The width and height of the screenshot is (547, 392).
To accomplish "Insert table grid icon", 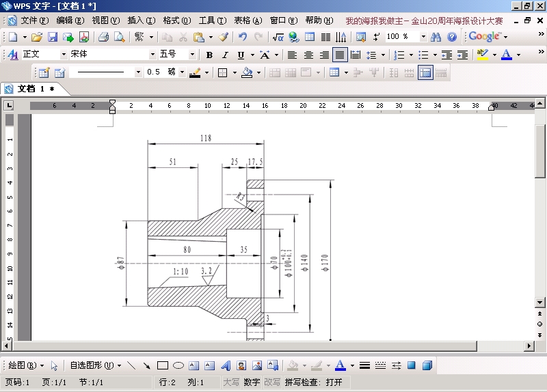I will (x=310, y=37).
